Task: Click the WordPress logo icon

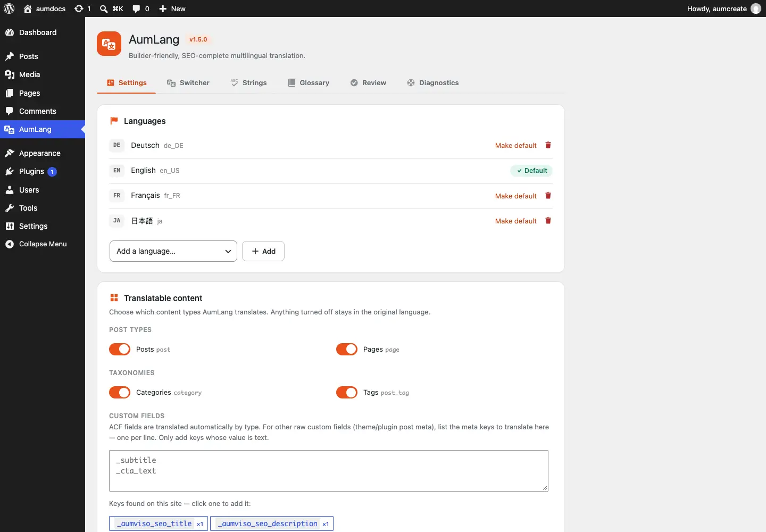Action: pyautogui.click(x=9, y=9)
